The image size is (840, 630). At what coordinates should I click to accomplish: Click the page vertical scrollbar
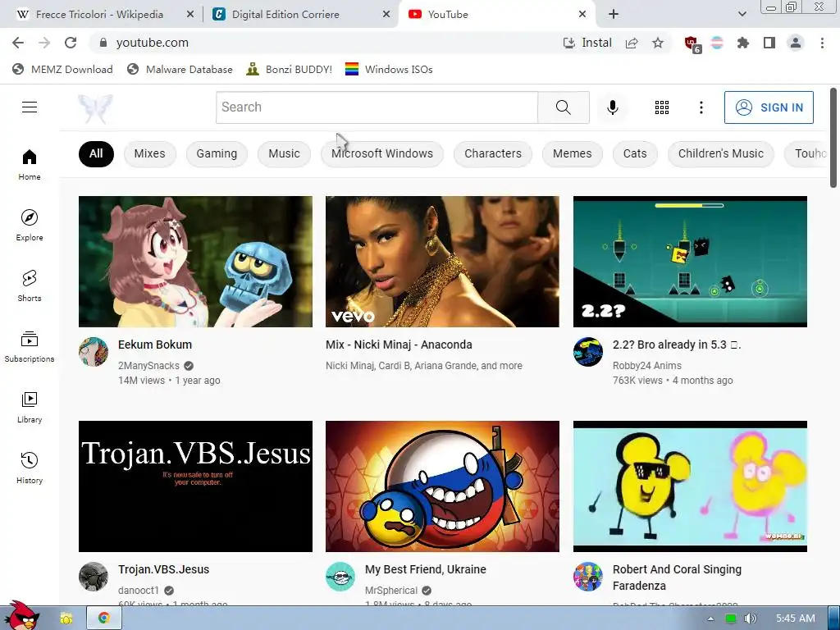833,138
